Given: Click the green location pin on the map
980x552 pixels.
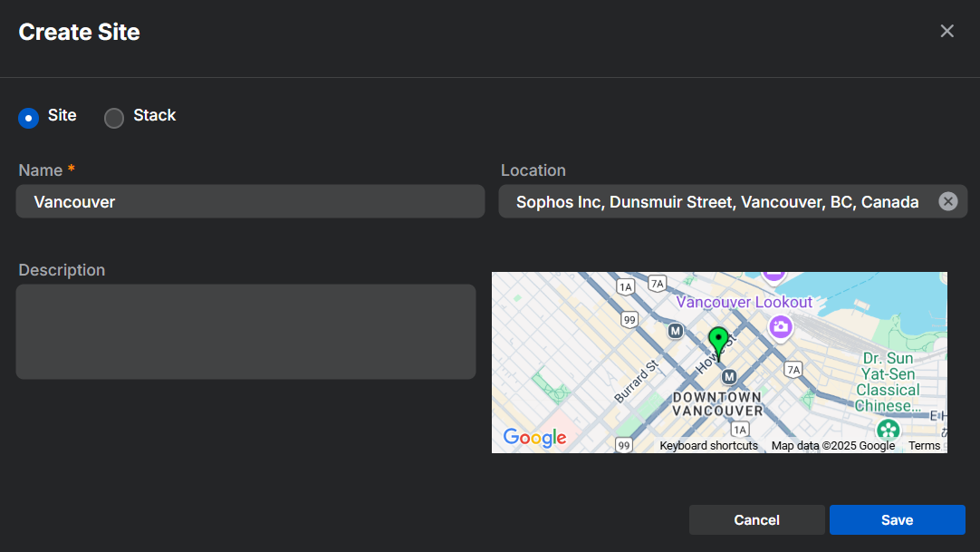Looking at the screenshot, I should click(718, 340).
